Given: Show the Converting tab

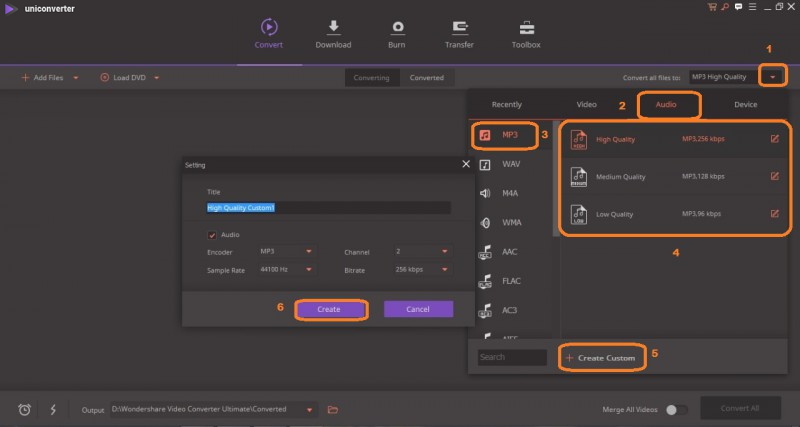Looking at the screenshot, I should [371, 78].
